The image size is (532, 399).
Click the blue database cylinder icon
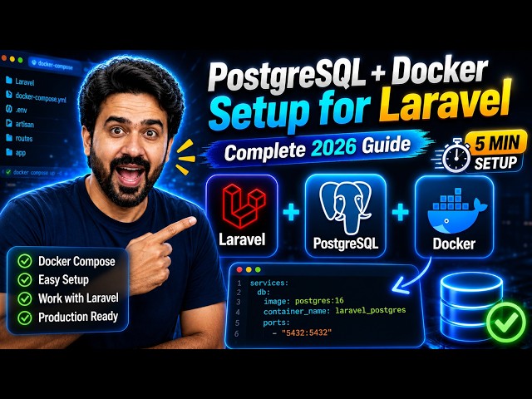471,308
